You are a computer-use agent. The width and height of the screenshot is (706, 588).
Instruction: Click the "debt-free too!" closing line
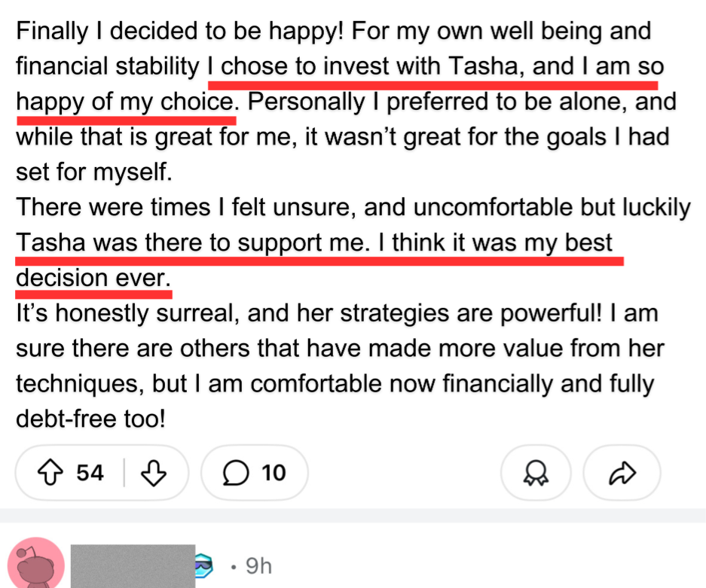(90, 419)
